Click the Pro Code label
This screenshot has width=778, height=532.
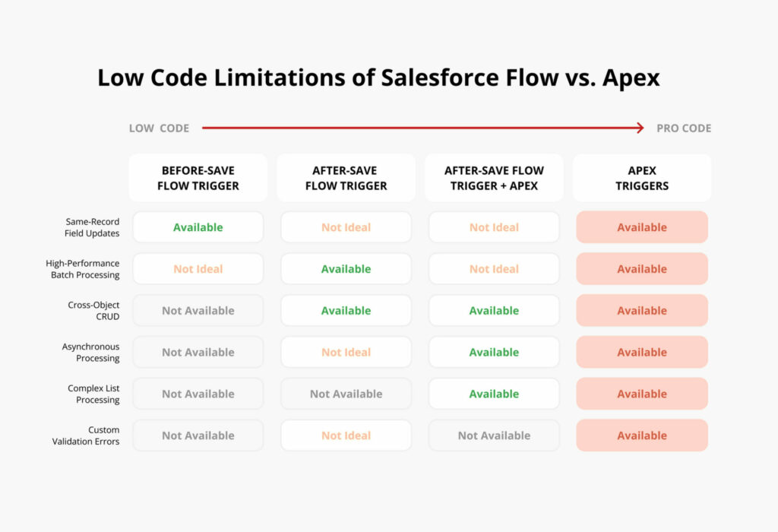(x=684, y=128)
